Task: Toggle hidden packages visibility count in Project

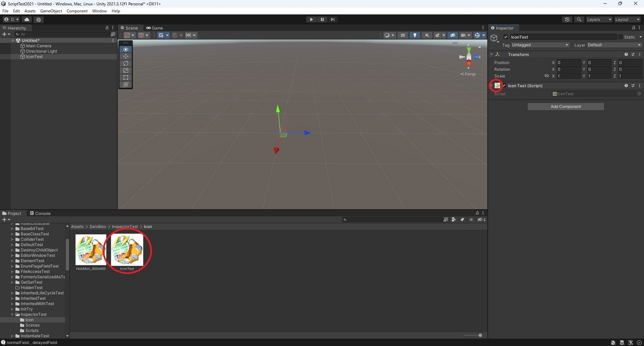Action: (x=481, y=219)
